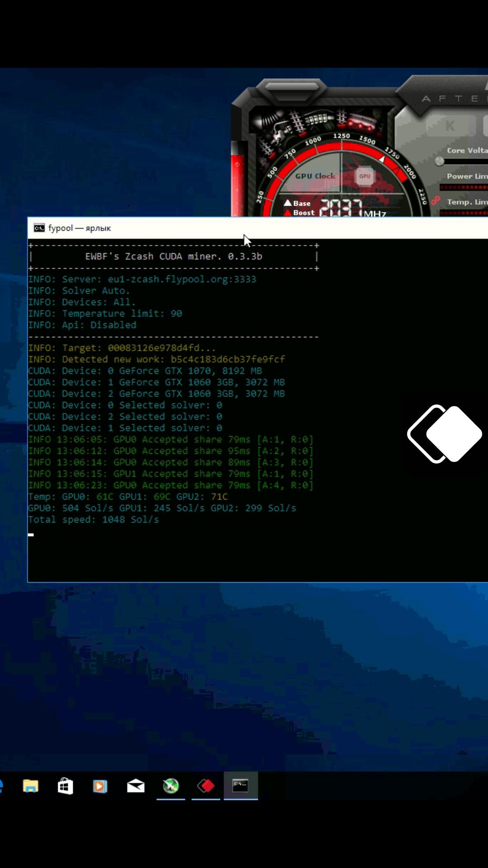This screenshot has height=868, width=488.
Task: Click 'Device: 0 GeForce GTX 1070, 8192 MB'
Action: (x=145, y=371)
